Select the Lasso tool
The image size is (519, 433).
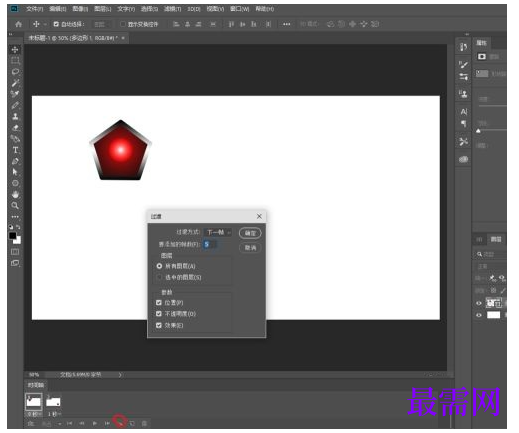click(15, 72)
